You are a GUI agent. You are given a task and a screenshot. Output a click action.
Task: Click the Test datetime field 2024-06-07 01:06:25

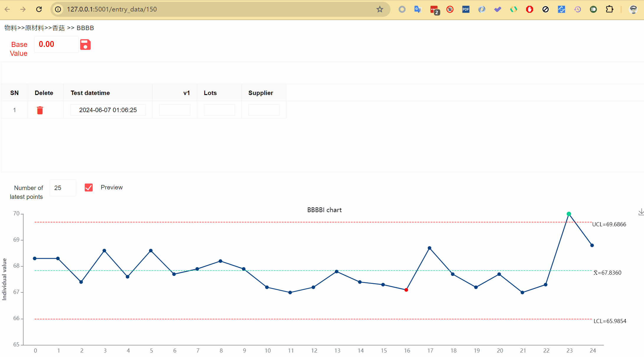108,110
